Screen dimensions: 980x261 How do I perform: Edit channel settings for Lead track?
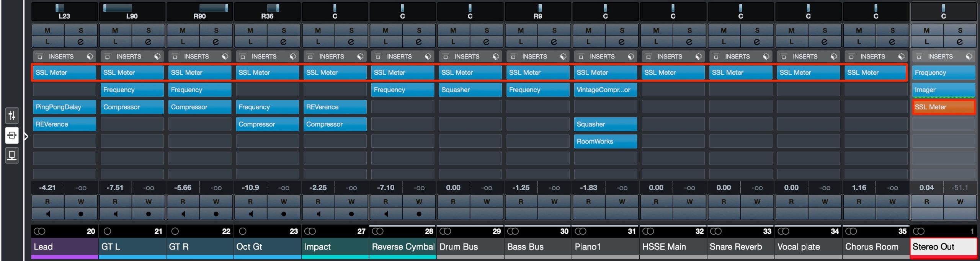(81, 42)
